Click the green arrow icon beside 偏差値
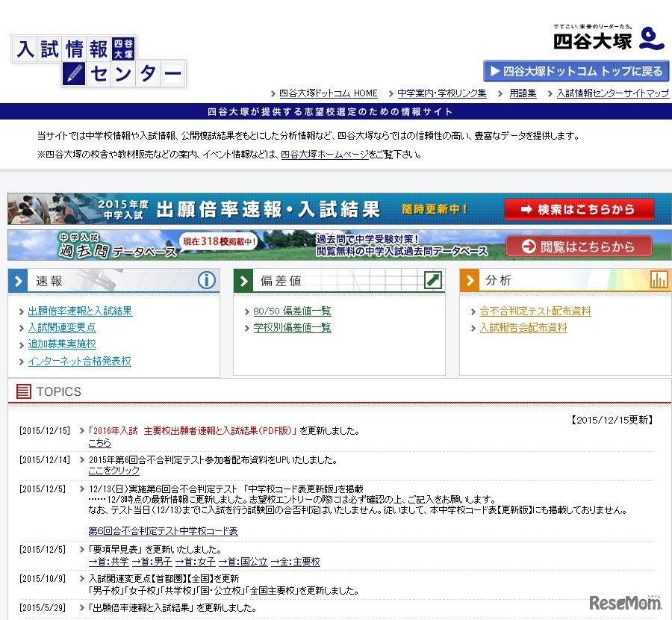This screenshot has height=620, width=672. (x=243, y=281)
